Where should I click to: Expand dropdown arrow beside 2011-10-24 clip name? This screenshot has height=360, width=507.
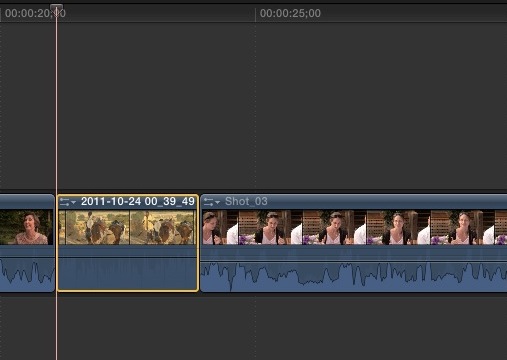tap(73, 202)
